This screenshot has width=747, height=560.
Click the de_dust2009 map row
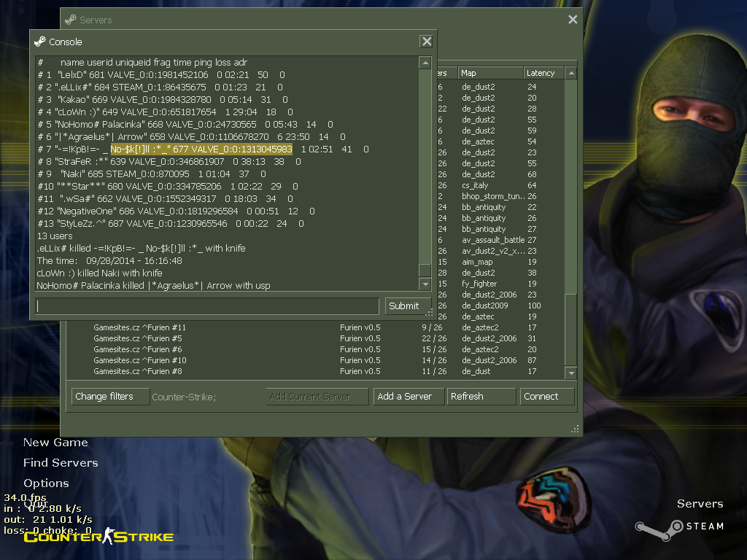pyautogui.click(x=500, y=306)
